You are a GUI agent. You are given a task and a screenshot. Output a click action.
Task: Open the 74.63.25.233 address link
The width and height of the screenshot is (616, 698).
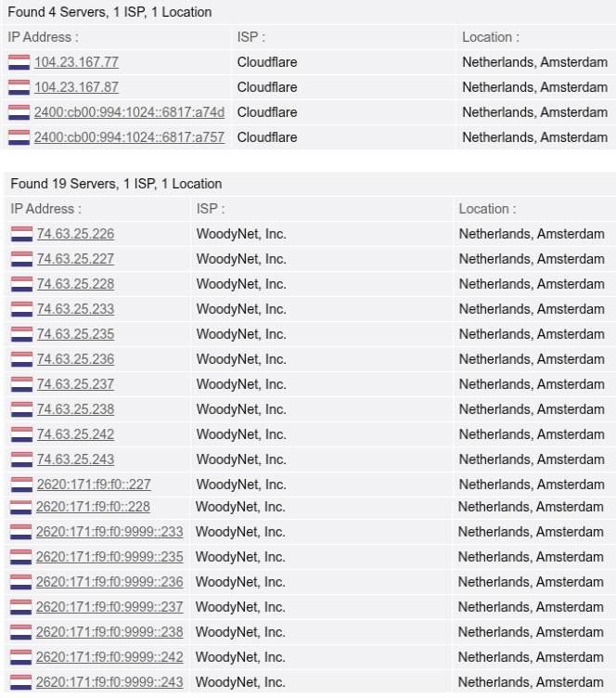coord(76,309)
